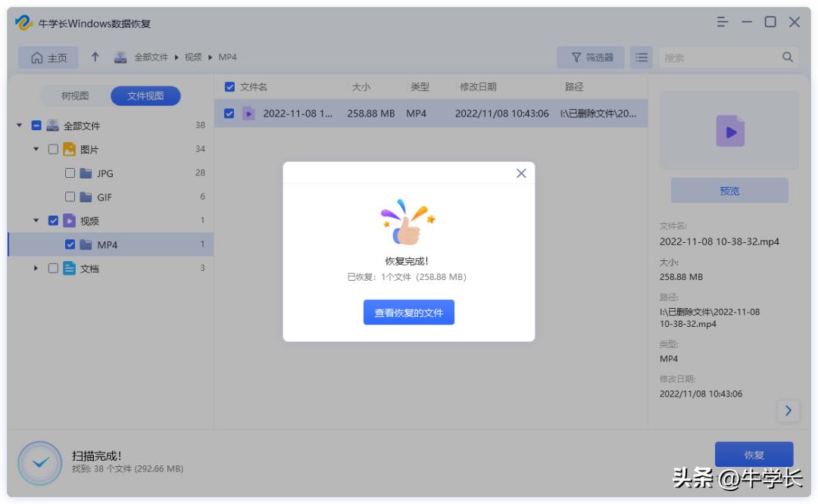The width and height of the screenshot is (818, 504).
Task: Toggle the select-all checkbox in the 文件名 header
Action: click(229, 87)
